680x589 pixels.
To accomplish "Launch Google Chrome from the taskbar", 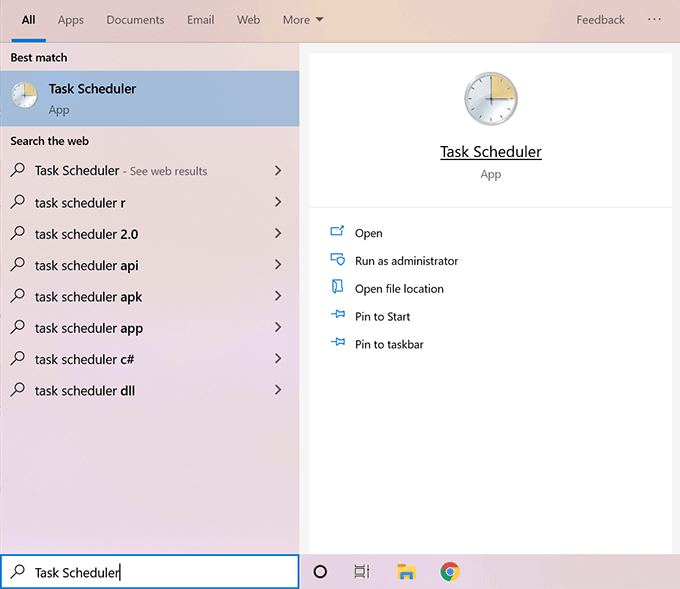I will 450,572.
